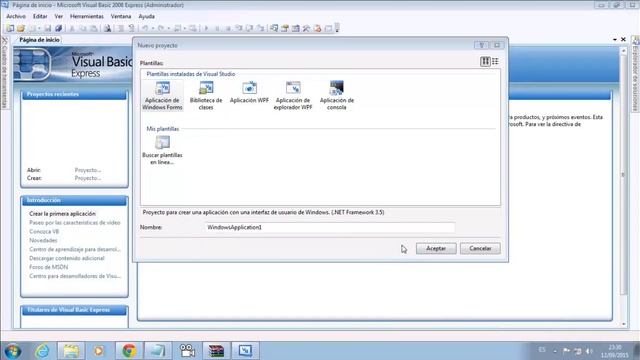Screen dimensions: 640x360
Task: Open WinRAR from the taskbar
Action: pos(216,351)
